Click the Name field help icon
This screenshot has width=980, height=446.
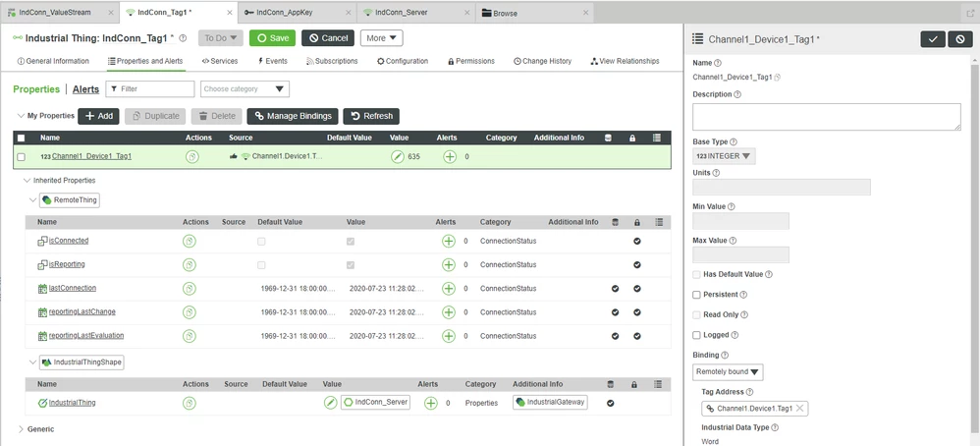coord(718,63)
